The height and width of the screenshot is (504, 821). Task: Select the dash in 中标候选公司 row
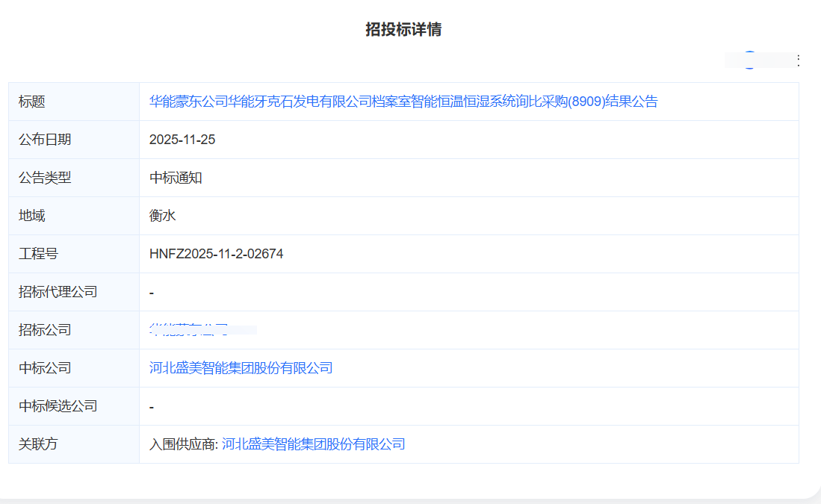coord(152,405)
